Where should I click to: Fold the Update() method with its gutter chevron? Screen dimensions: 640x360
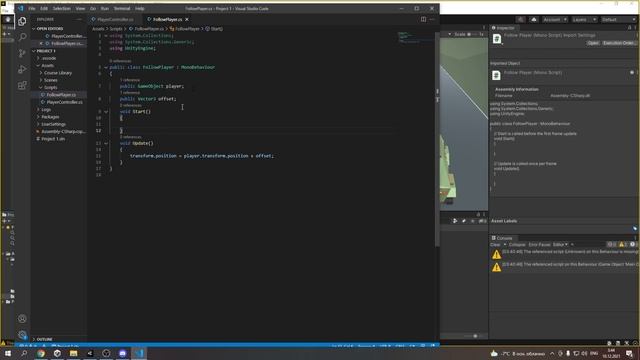[x=106, y=143]
